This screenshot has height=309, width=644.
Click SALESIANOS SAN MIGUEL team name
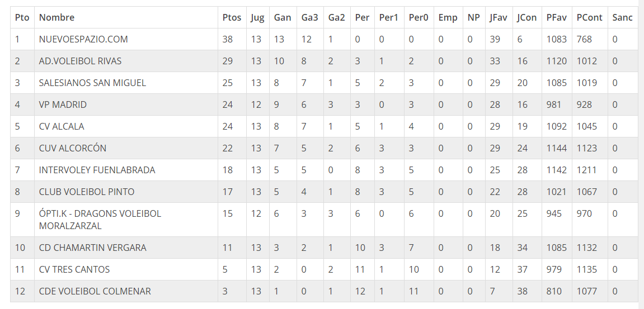[x=92, y=83]
